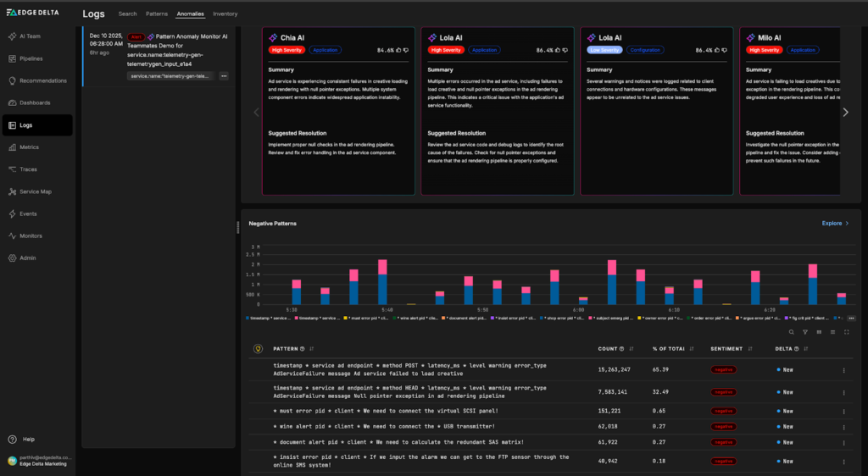Expand the patterns table to fullscreen
The height and width of the screenshot is (476, 868).
click(847, 332)
